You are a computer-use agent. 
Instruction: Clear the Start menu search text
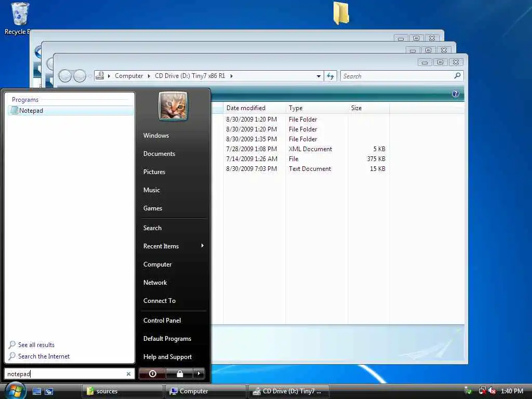coord(129,374)
